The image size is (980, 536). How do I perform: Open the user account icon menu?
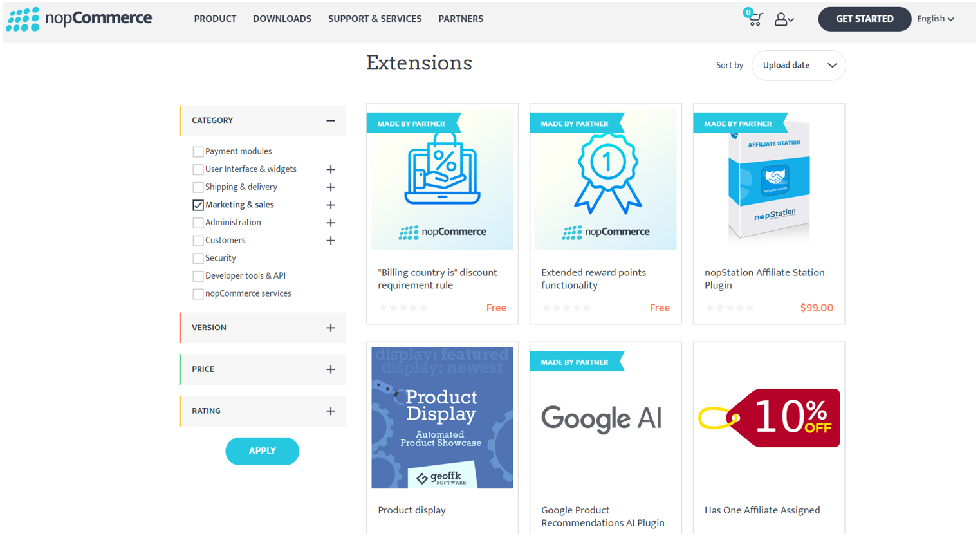[x=784, y=19]
